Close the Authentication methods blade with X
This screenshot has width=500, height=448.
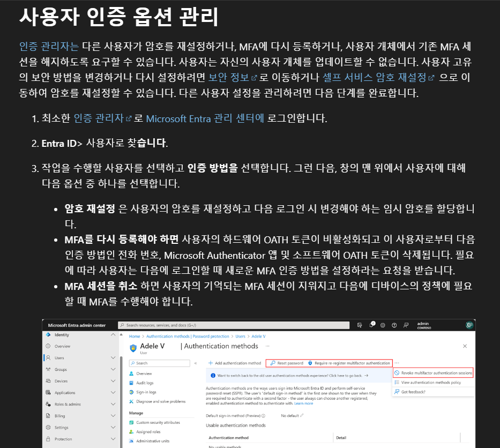point(465,346)
